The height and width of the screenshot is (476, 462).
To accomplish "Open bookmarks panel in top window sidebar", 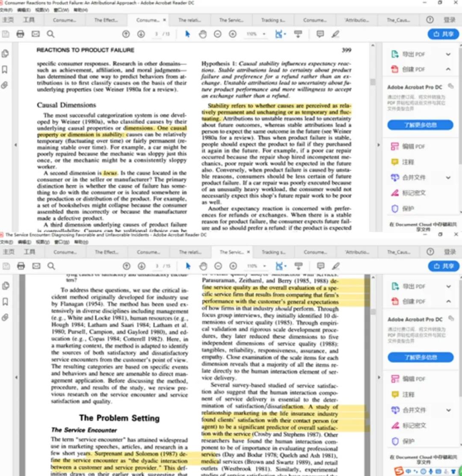I will click(x=5, y=69).
